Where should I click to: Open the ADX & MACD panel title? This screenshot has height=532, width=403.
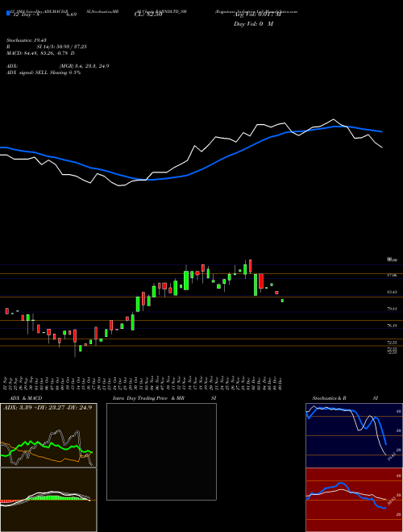(x=26, y=398)
